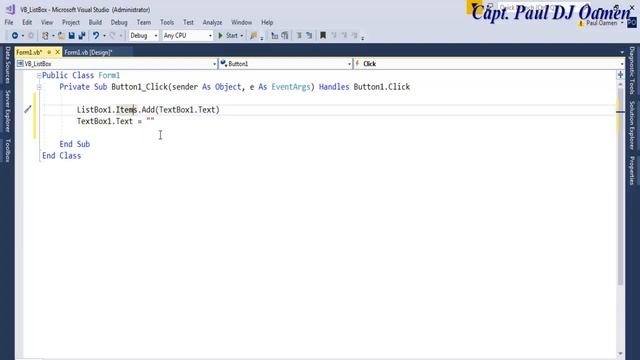Open the Test menu

point(188,22)
